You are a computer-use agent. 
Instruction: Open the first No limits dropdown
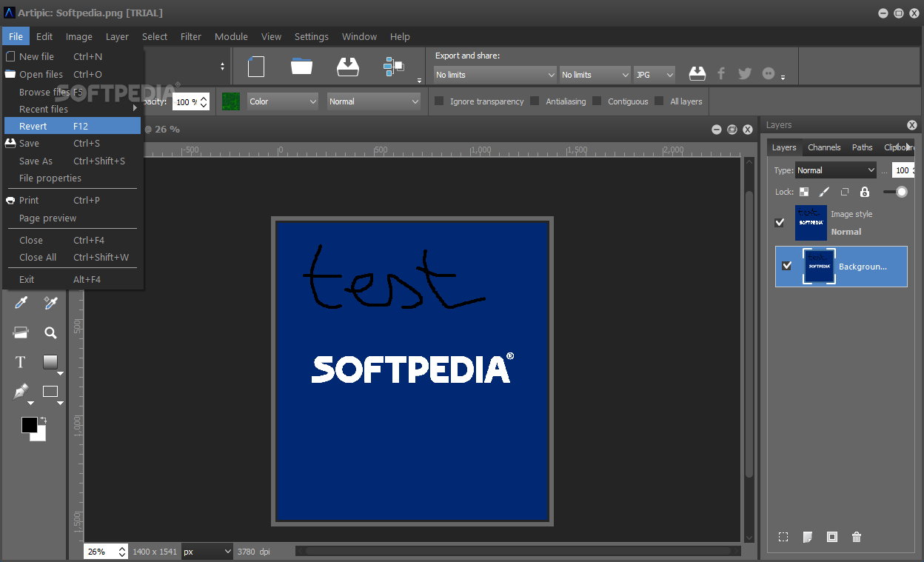pos(495,75)
